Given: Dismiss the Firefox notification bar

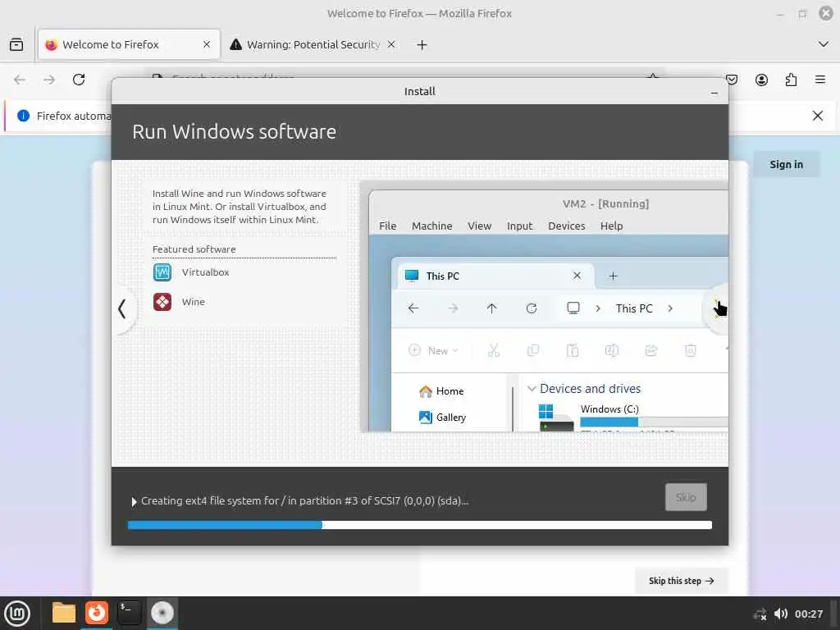Looking at the screenshot, I should tap(818, 116).
